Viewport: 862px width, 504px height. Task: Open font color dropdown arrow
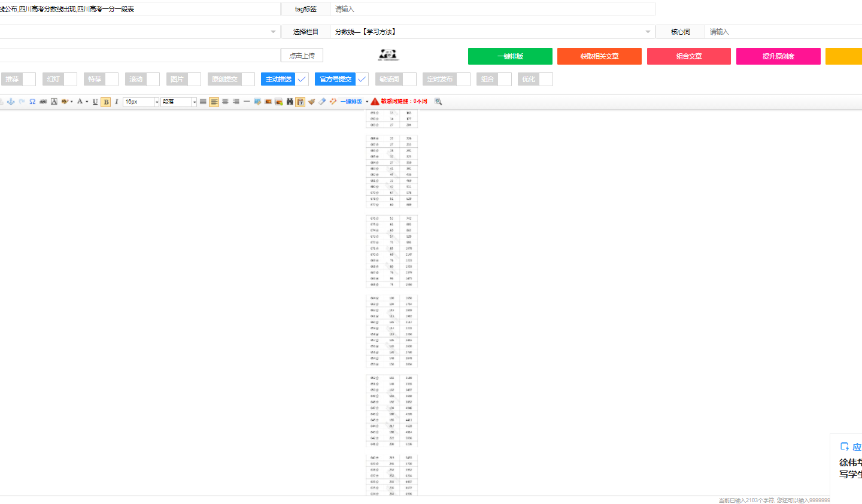click(x=87, y=102)
